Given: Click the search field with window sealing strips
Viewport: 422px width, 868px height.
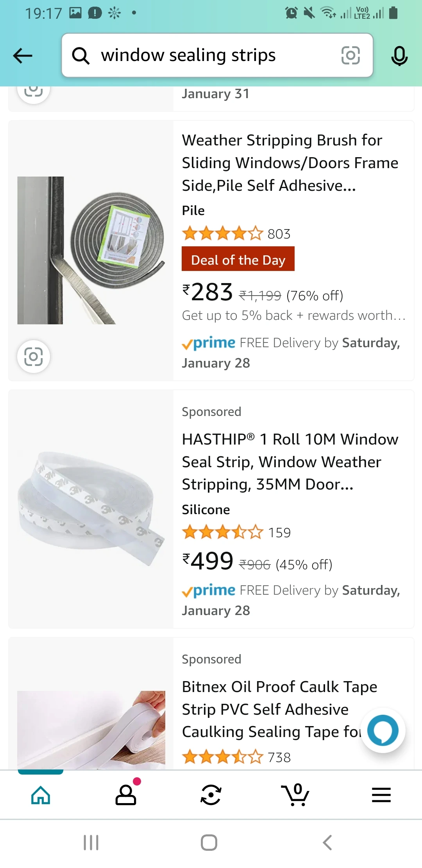Looking at the screenshot, I should click(217, 55).
